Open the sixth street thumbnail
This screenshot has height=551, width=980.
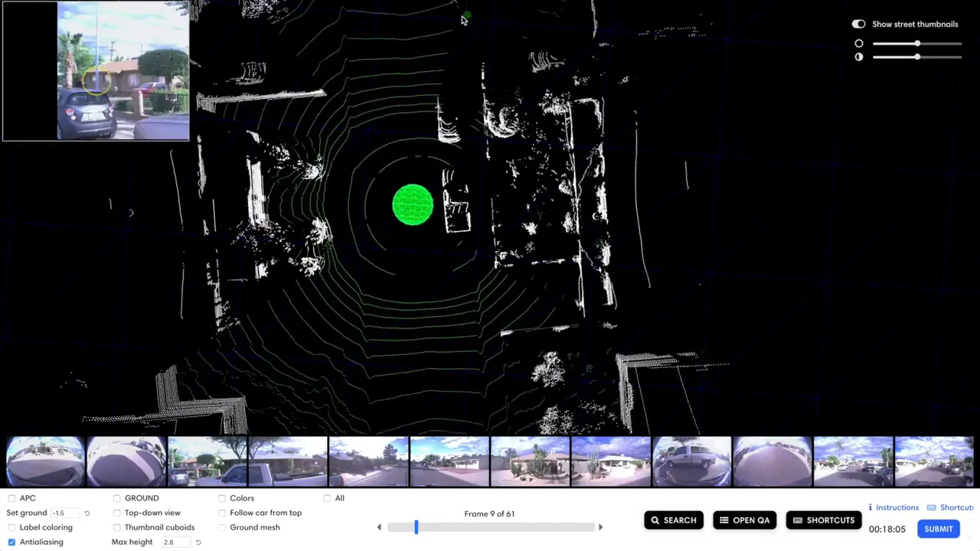(449, 461)
